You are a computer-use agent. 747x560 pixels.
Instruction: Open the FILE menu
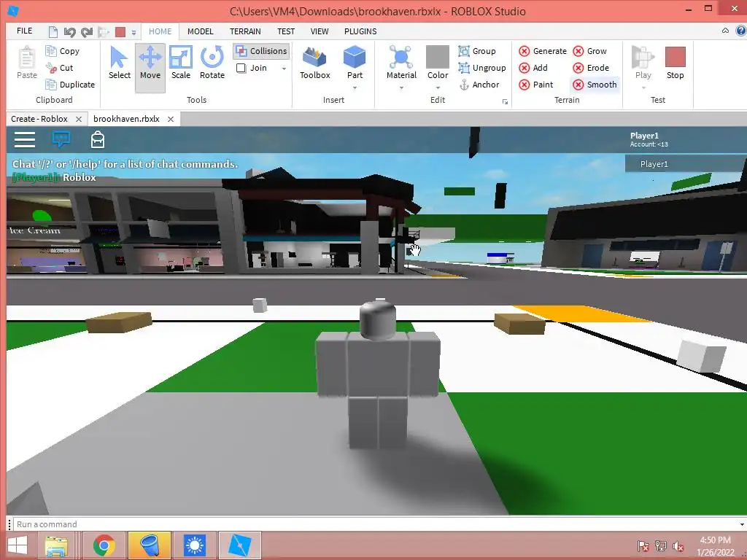coord(24,31)
